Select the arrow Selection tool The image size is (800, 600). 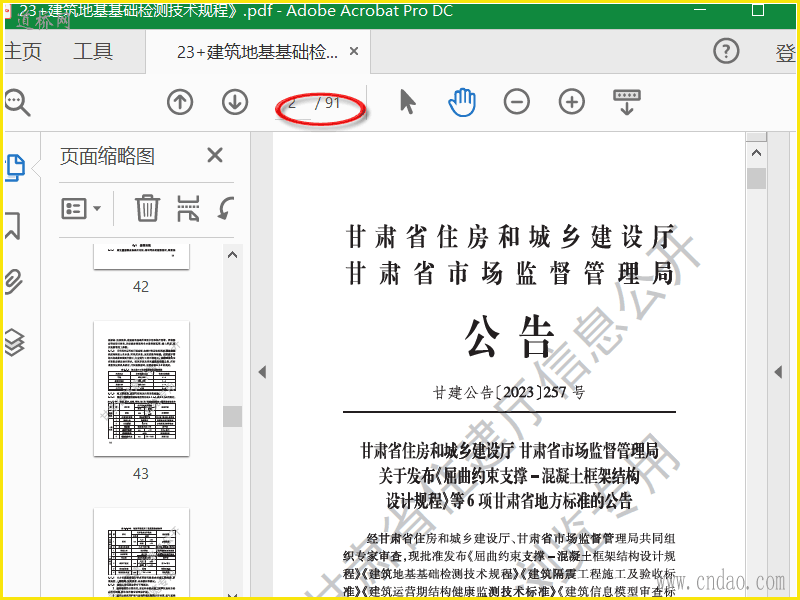407,102
